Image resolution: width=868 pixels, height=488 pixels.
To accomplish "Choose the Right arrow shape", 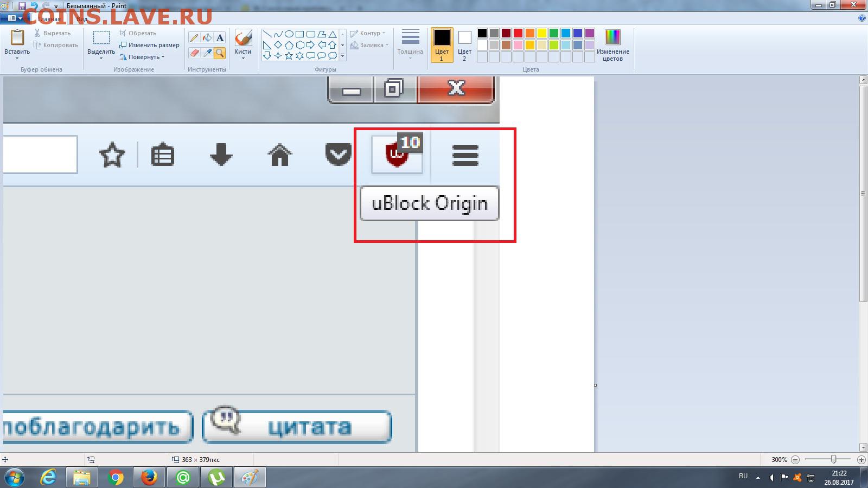I will 310,45.
